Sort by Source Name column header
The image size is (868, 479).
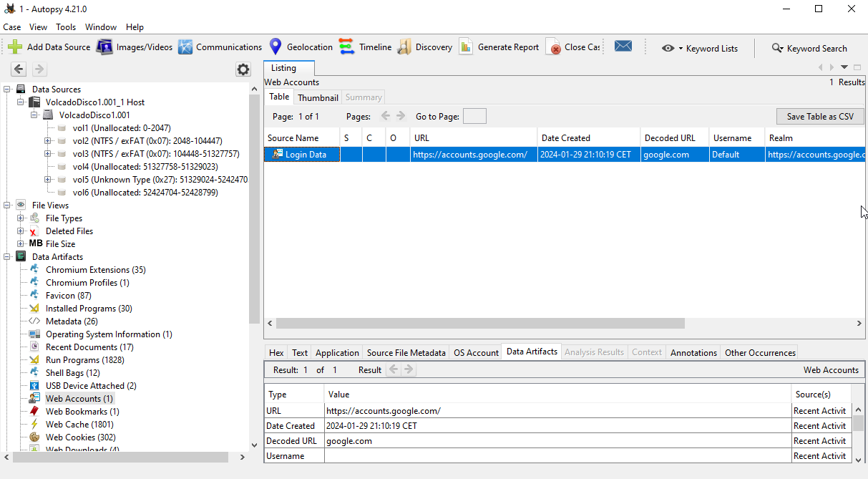[x=302, y=138]
